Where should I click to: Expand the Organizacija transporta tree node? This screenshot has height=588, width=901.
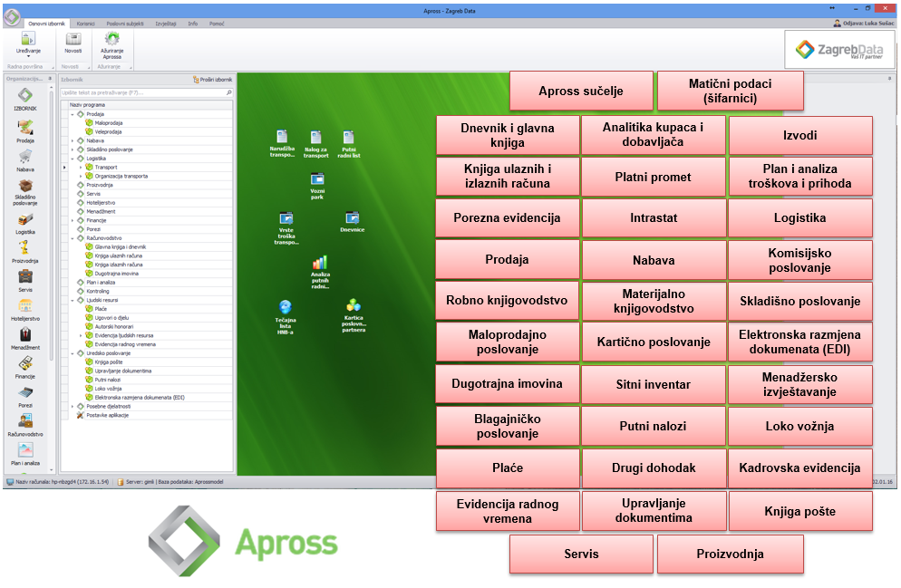(x=81, y=177)
